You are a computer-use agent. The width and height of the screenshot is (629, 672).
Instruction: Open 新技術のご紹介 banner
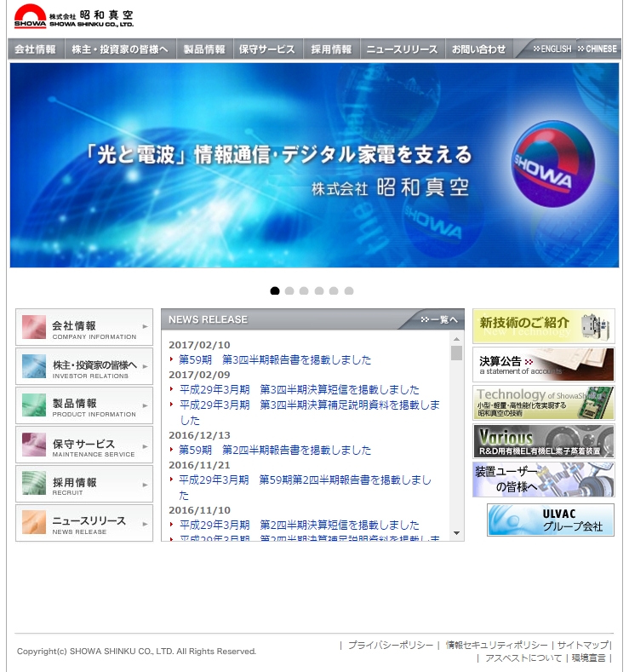[543, 326]
